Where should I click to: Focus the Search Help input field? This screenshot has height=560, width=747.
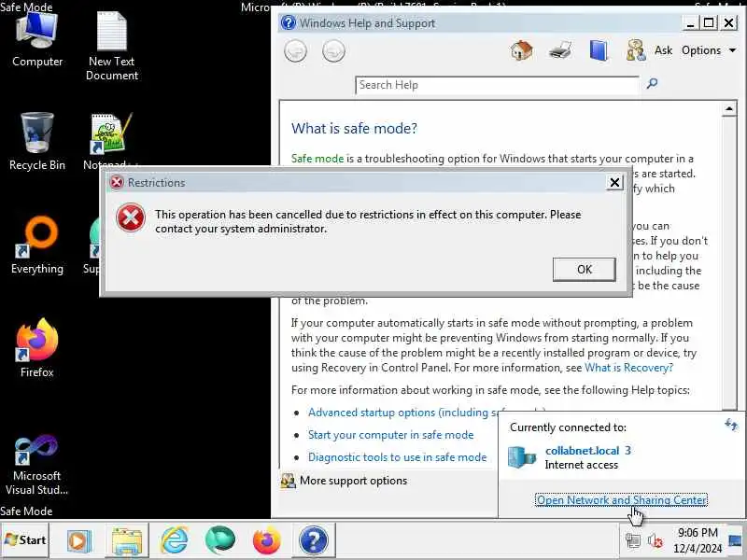[497, 85]
